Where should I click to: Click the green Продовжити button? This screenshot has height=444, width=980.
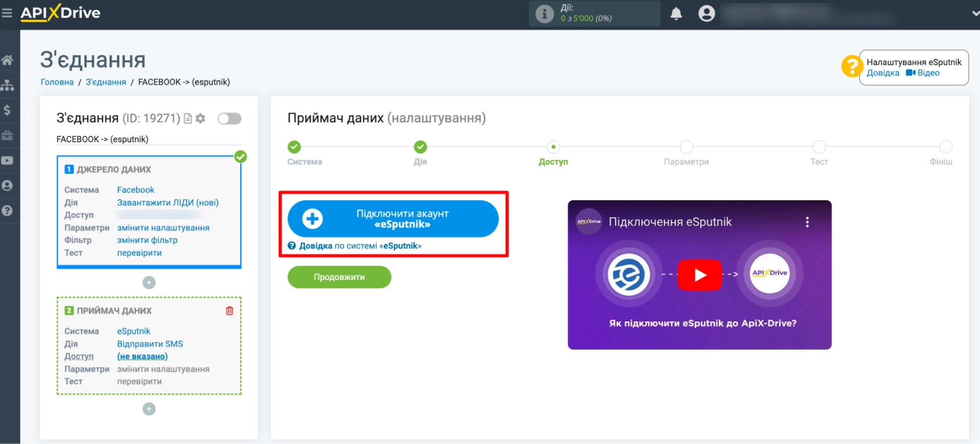tap(339, 277)
